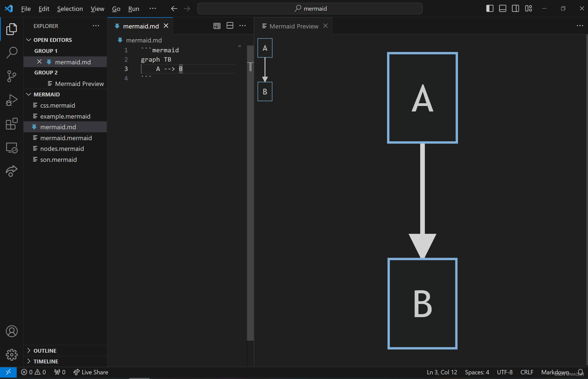Viewport: 588px width, 379px height.
Task: Open the Explorer panel more actions ellipsis
Action: tap(96, 26)
